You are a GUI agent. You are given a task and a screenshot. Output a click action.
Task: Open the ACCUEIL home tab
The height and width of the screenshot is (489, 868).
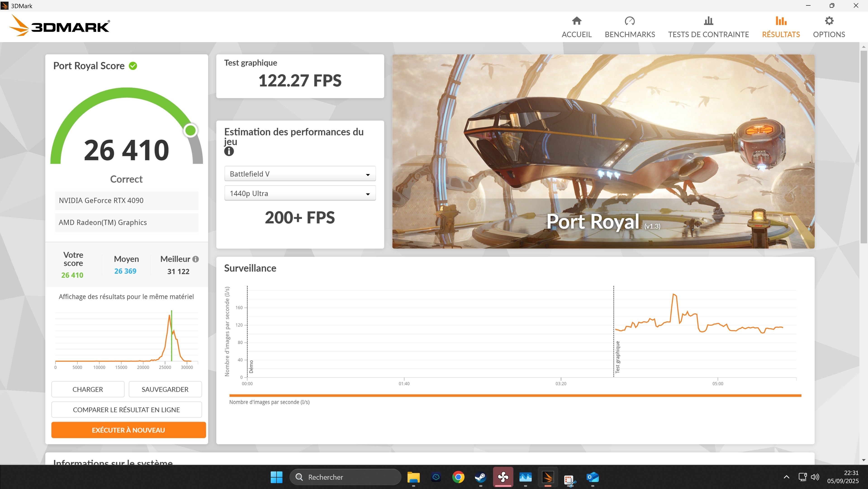[576, 27]
